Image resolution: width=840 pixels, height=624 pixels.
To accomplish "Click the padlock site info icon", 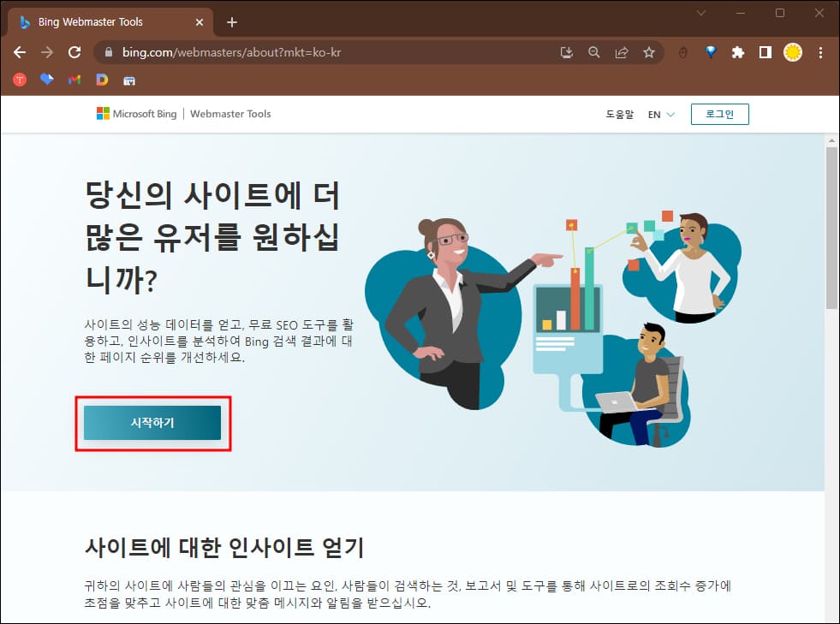I will point(109,52).
